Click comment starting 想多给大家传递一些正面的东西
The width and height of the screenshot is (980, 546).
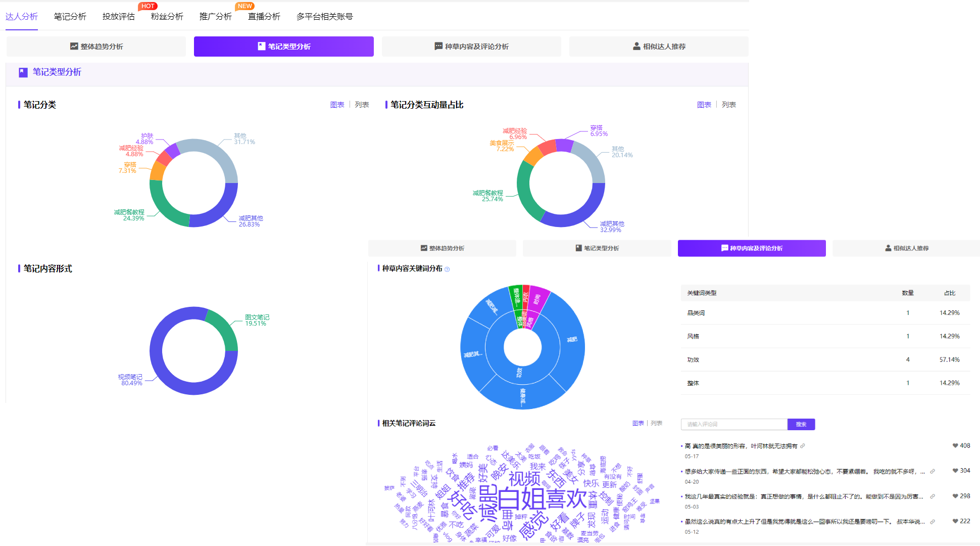coord(805,471)
